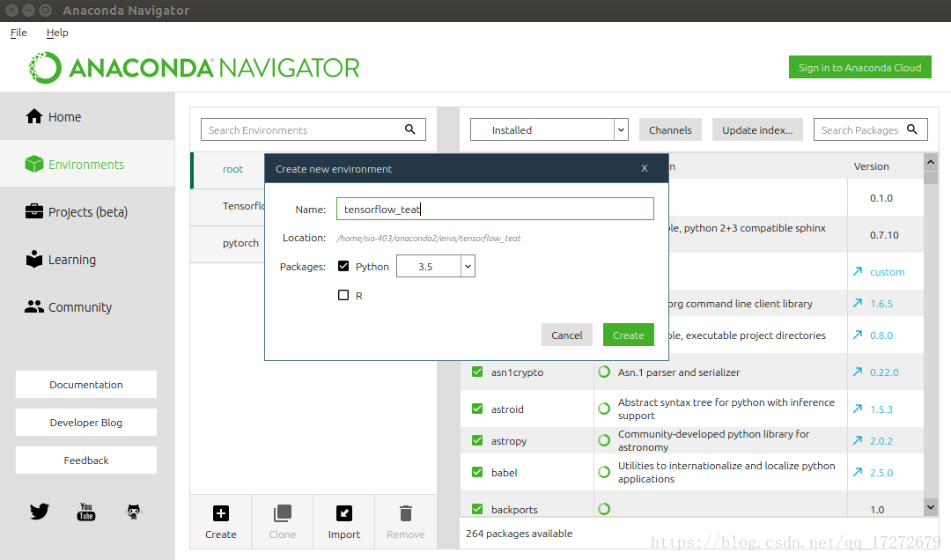Viewport: 951px width, 560px height.
Task: Toggle the babel package checkbox
Action: (477, 471)
